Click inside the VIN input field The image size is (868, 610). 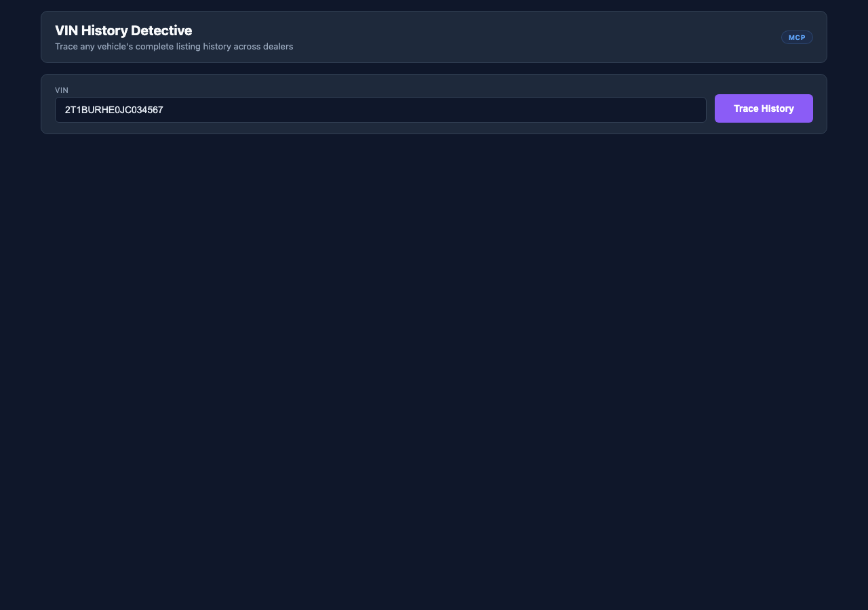click(380, 109)
